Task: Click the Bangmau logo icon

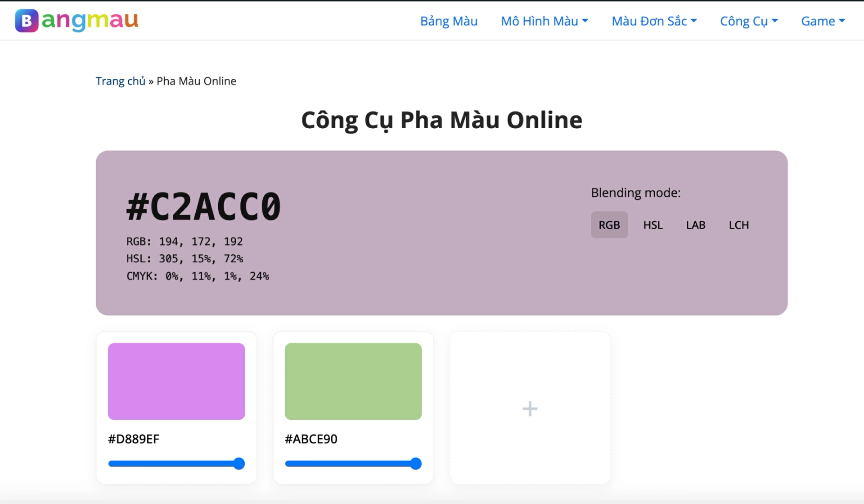Action: [26, 21]
